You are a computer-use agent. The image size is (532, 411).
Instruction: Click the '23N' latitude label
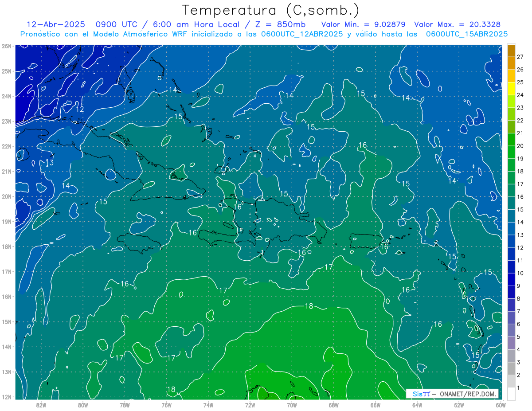coord(6,121)
